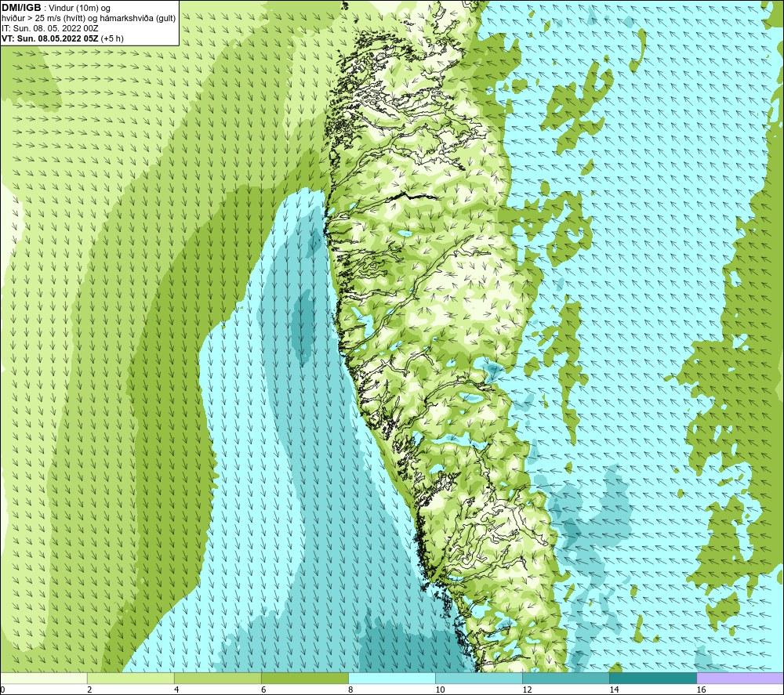Click the 'hviður > 25 m/s' description line
This screenshot has height=695, width=784.
coord(89,18)
